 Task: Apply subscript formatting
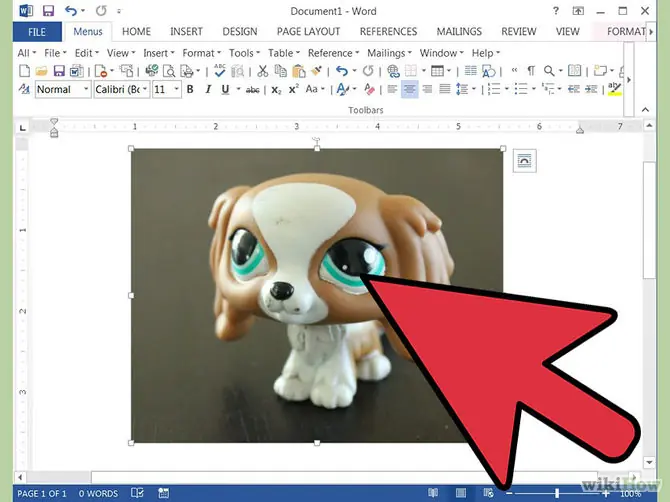[276, 90]
